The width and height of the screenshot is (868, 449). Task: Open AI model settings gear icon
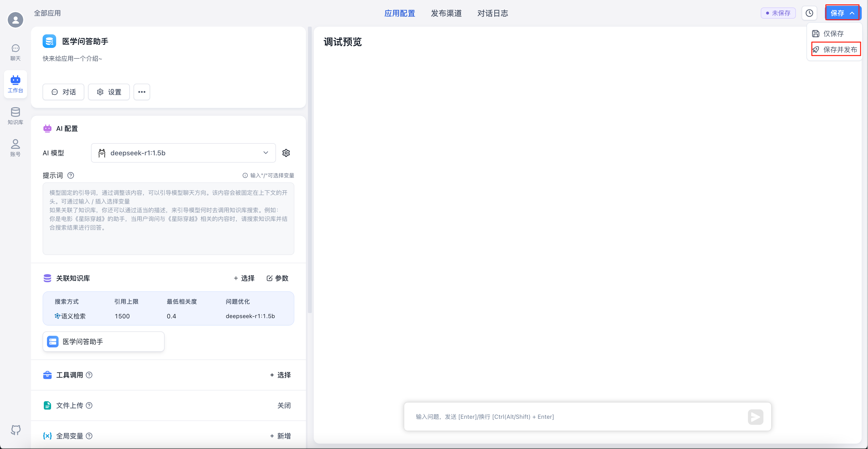coord(286,153)
